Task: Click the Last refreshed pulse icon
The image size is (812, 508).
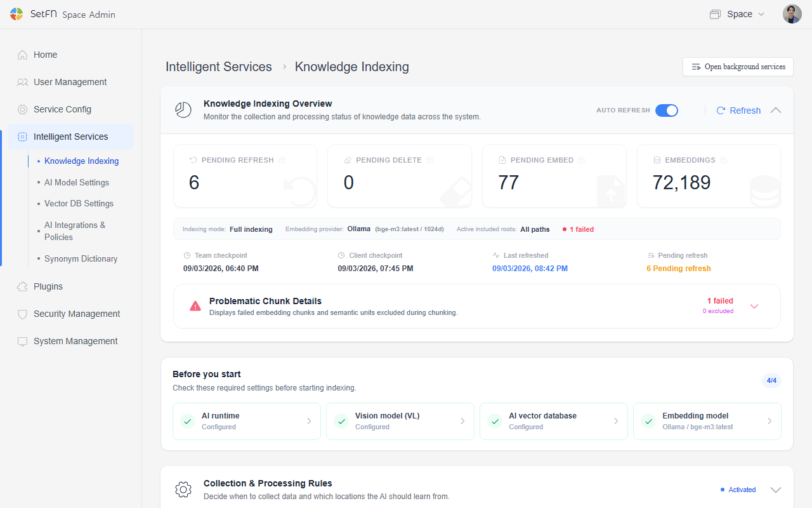Action: [496, 255]
